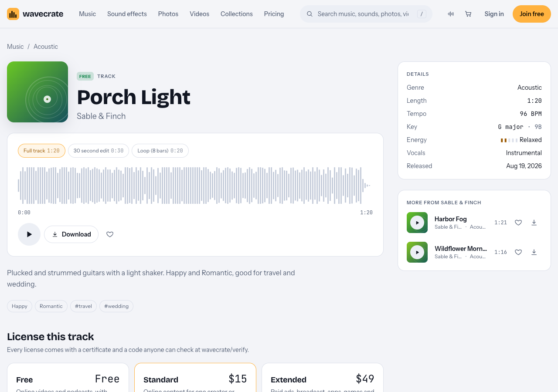
Task: Play the Harbor Fog track thumbnail
Action: (x=417, y=223)
